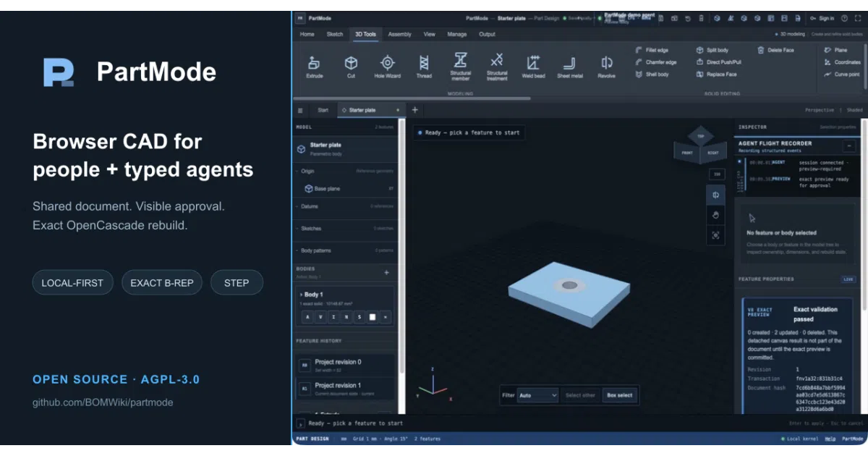Select Project revision 0 in history
The image size is (868, 456).
[346, 366]
